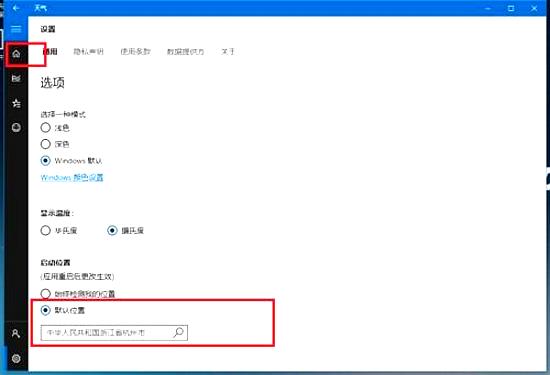Close the Weather window

[x=534, y=8]
